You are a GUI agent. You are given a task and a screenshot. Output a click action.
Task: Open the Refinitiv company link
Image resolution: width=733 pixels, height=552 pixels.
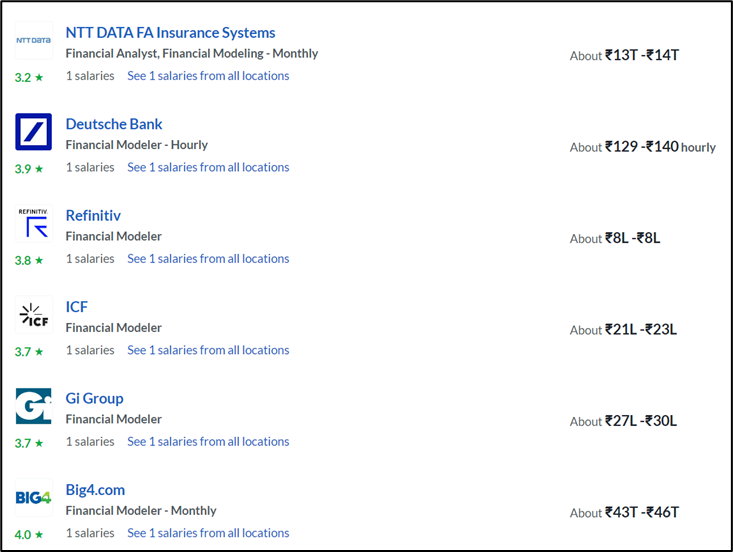point(93,215)
